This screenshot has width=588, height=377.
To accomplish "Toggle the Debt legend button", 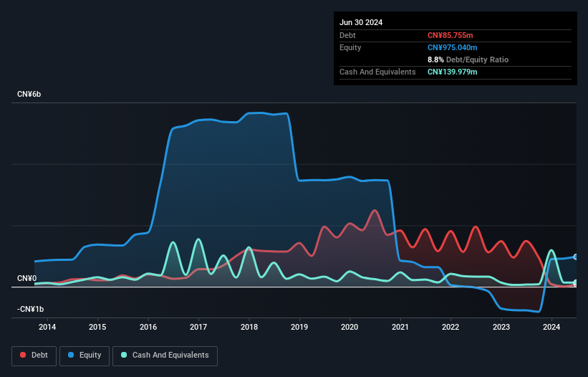I will click(34, 355).
